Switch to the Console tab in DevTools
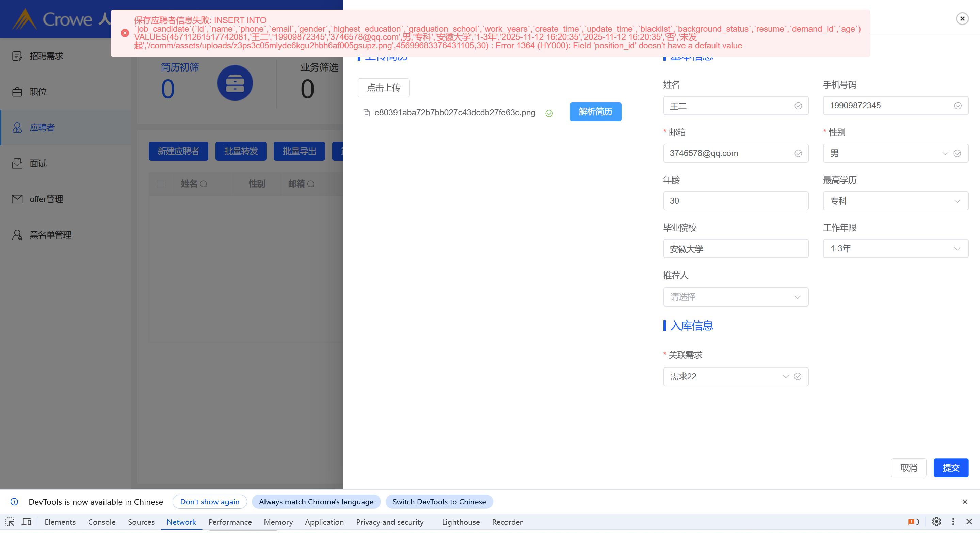The height and width of the screenshot is (533, 980). coord(101,522)
